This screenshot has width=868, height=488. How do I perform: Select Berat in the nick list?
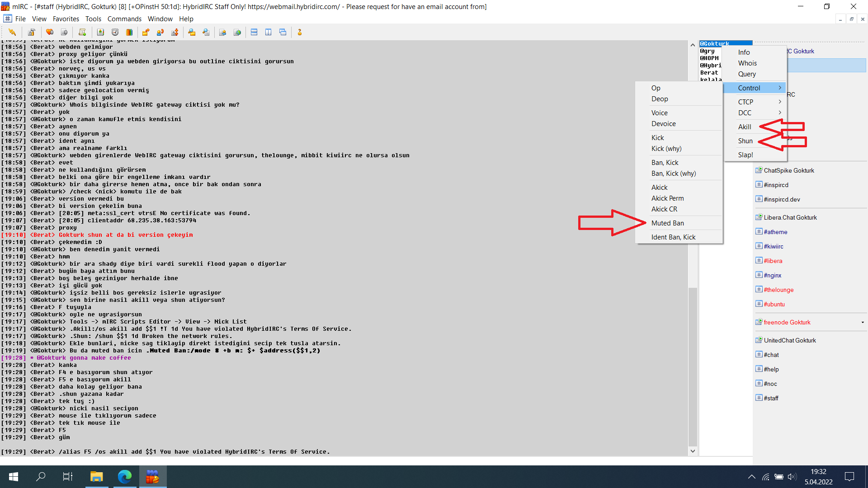point(709,72)
